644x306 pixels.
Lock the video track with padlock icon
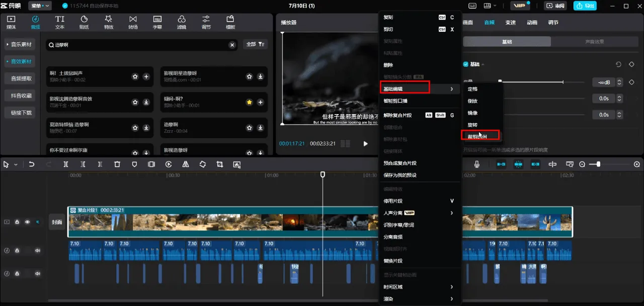pyautogui.click(x=17, y=222)
